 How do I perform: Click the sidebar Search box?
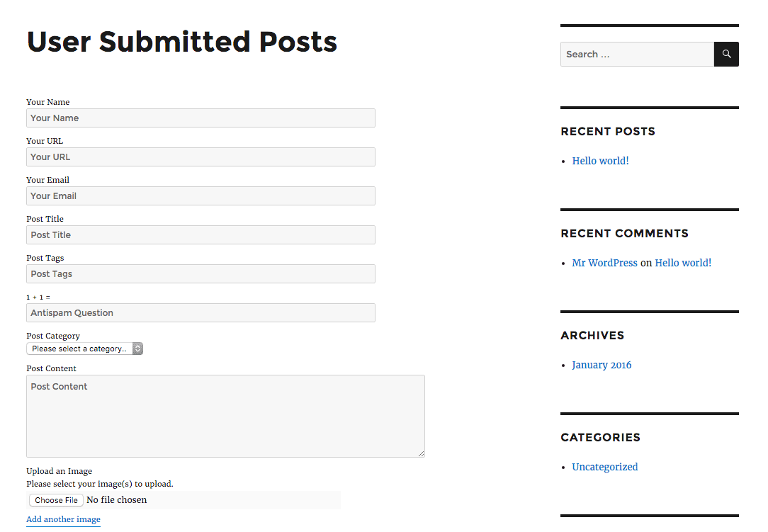click(x=636, y=54)
